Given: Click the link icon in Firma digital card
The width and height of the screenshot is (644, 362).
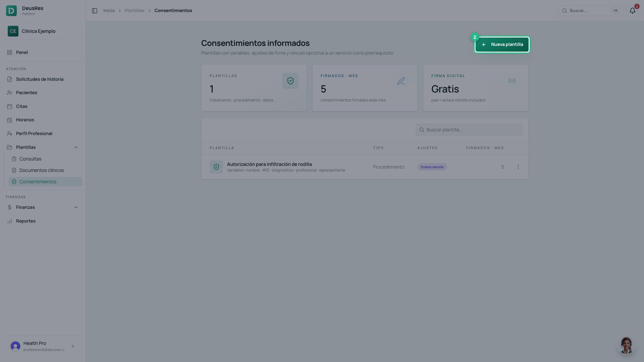Looking at the screenshot, I should click(x=512, y=81).
